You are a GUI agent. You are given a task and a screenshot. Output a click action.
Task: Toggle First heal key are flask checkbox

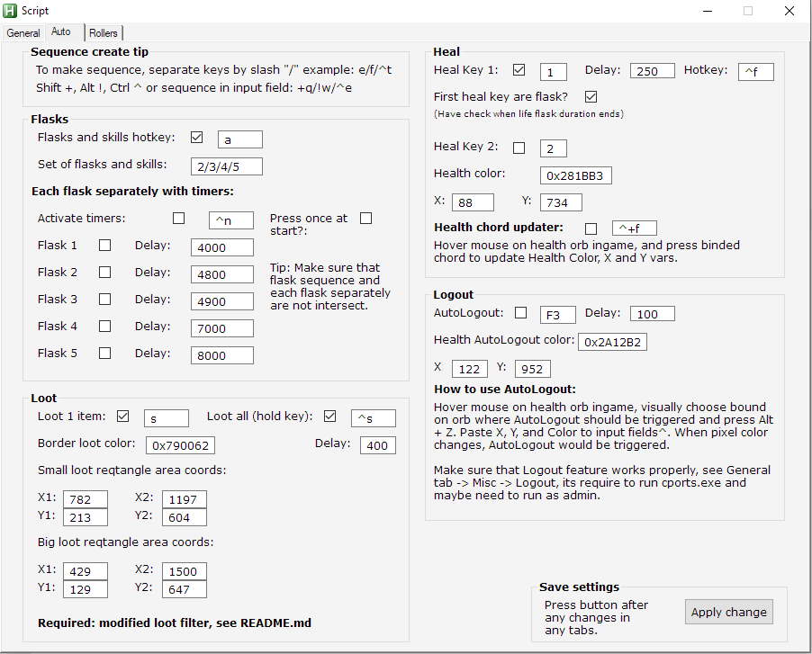[591, 97]
